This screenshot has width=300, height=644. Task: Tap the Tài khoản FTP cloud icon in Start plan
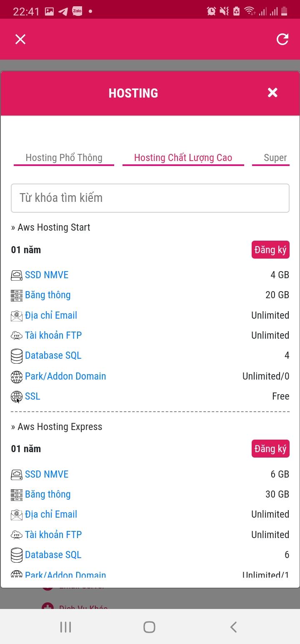[x=17, y=336]
